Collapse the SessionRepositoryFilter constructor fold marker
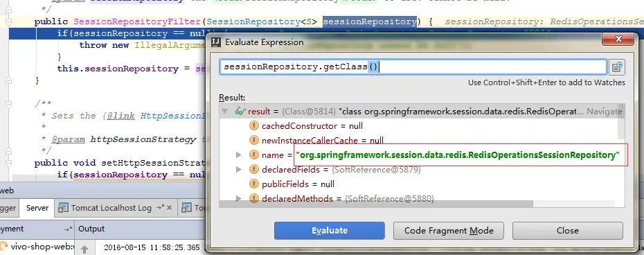Viewport: 644px width, 255px height. click(8, 21)
